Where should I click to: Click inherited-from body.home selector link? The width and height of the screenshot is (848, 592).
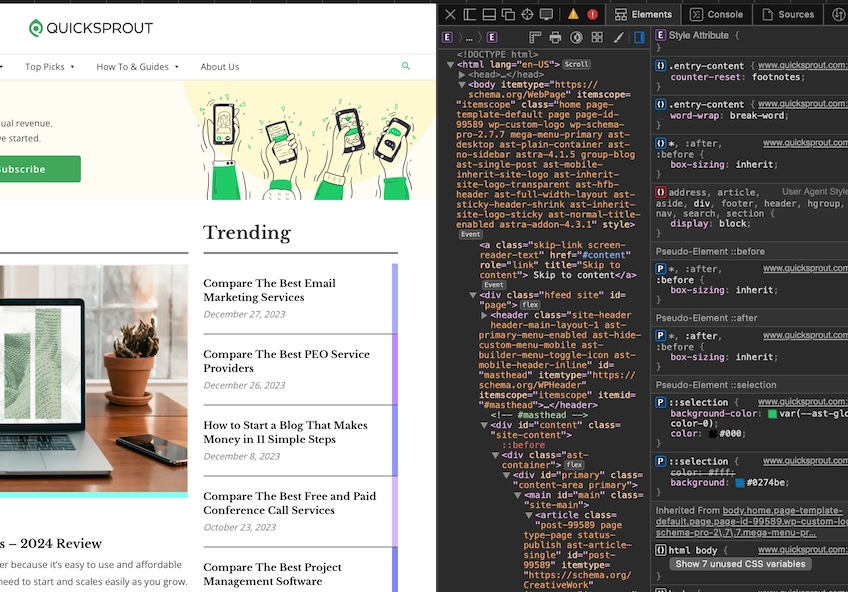pyautogui.click(x=751, y=522)
